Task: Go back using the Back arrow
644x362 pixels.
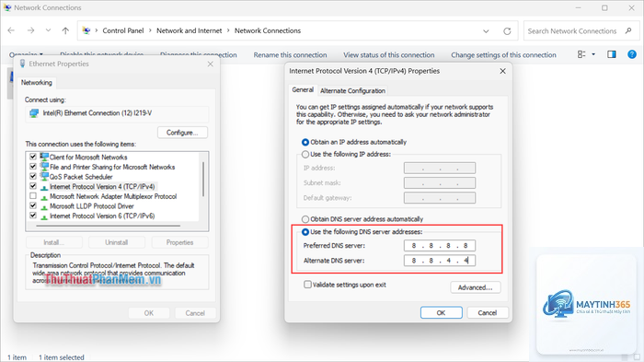Action: click(11, 30)
